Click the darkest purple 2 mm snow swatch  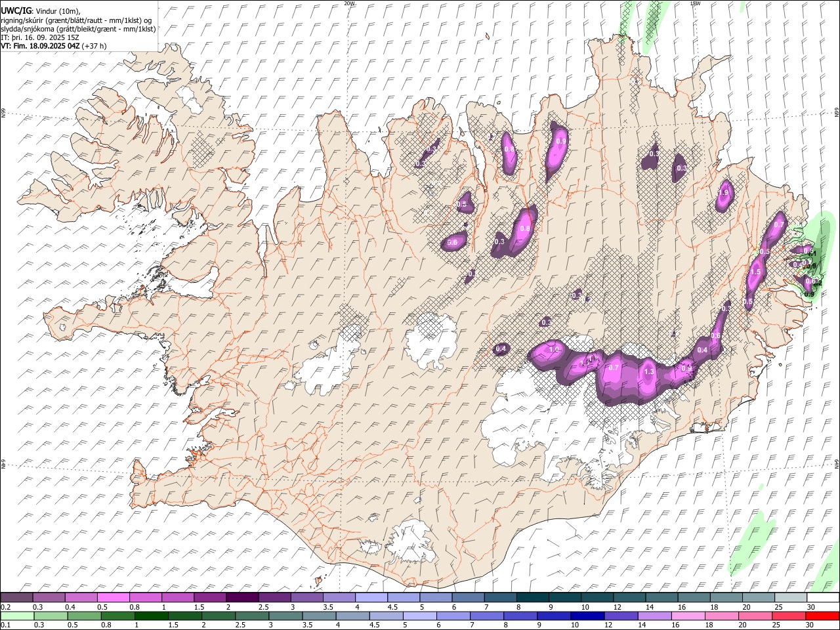(x=242, y=598)
